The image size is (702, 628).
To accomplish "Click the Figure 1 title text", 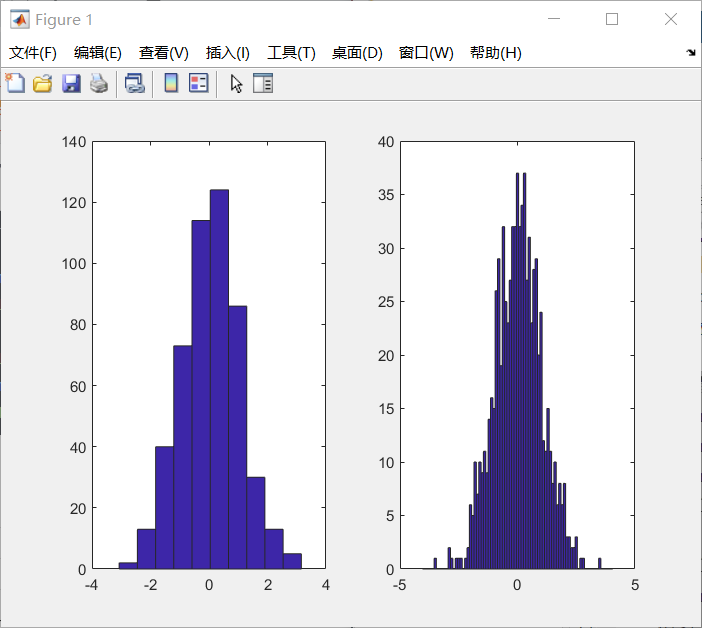I will pos(64,20).
